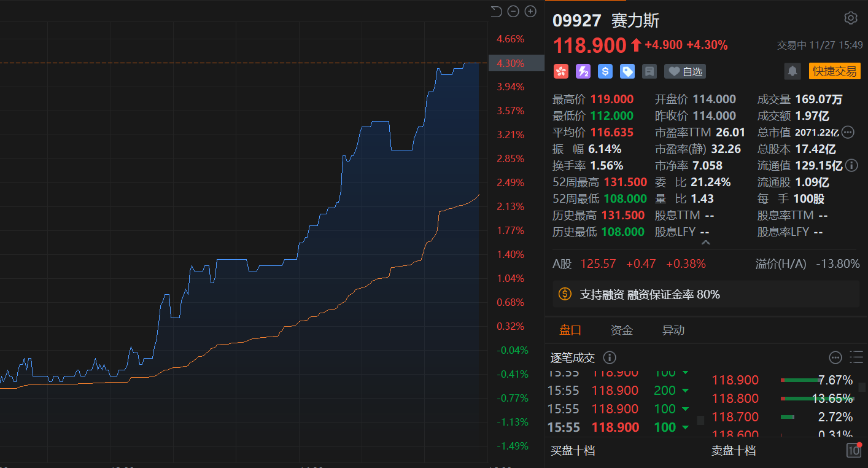
Task: Click the 最高价 value 119.000
Action: [612, 99]
